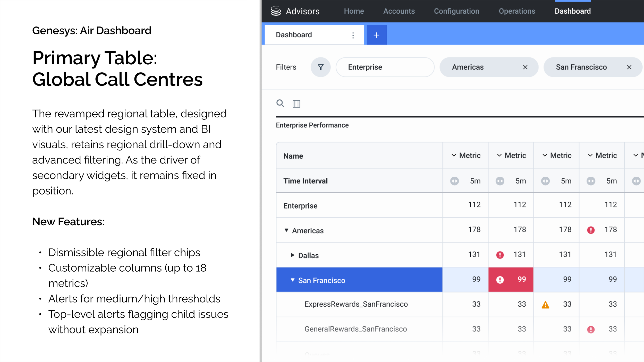Switch to the Operations tab
The width and height of the screenshot is (644, 362).
517,11
